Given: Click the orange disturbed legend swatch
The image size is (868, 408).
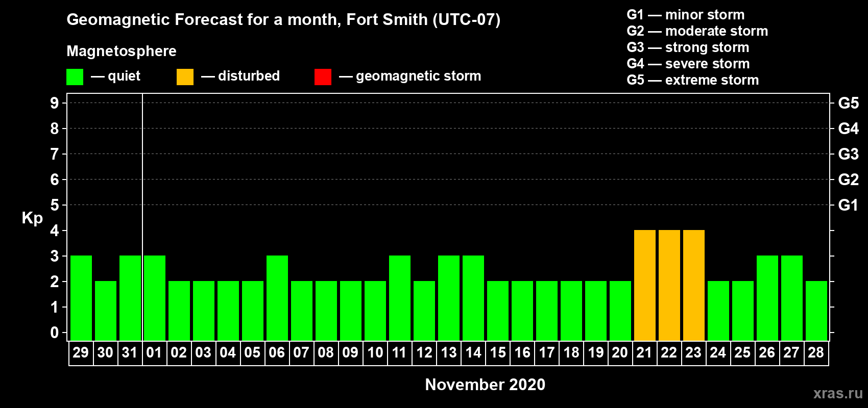Looking at the screenshot, I should click(185, 77).
